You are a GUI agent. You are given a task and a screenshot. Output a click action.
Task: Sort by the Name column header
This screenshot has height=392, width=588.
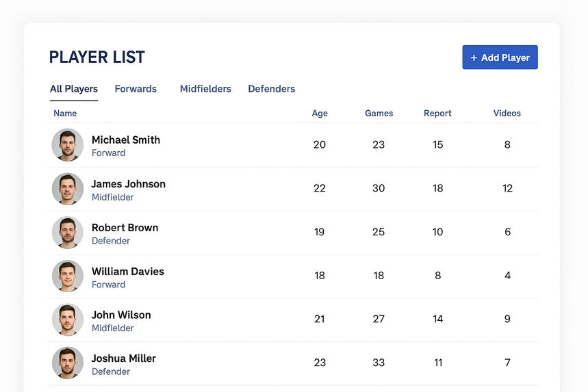[65, 114]
